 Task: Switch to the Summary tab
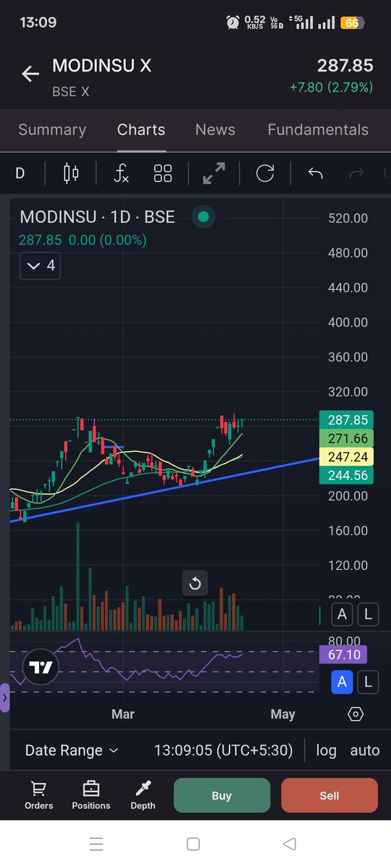(52, 129)
